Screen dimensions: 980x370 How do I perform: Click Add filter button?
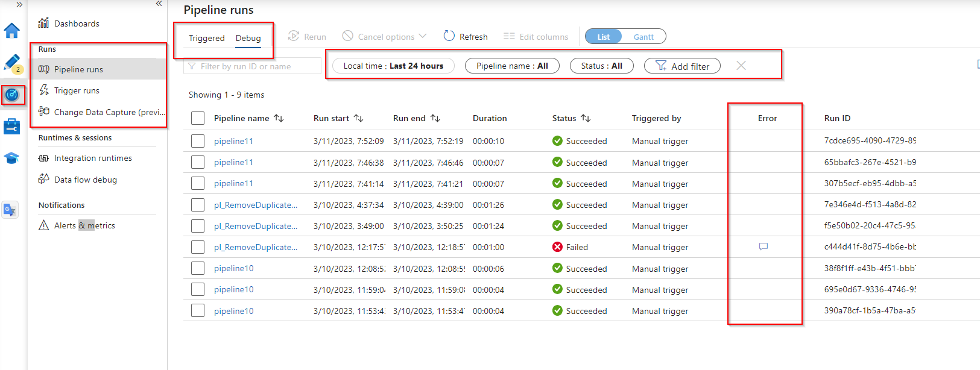tap(682, 66)
